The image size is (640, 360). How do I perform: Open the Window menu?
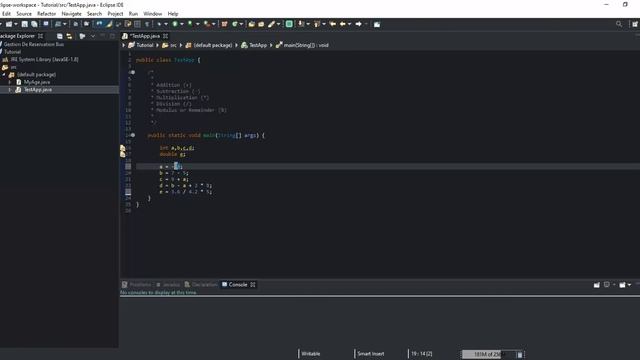153,14
